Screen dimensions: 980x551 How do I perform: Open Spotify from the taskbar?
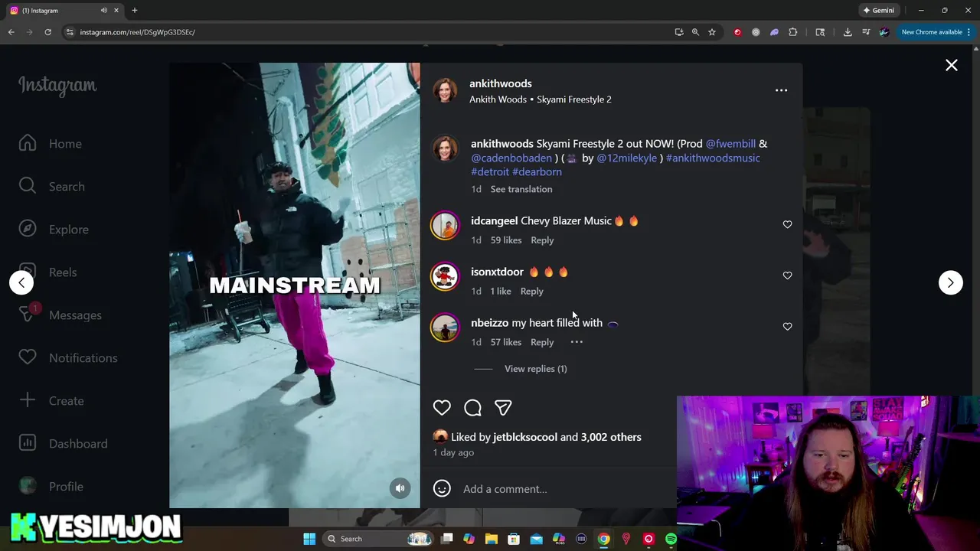671,539
